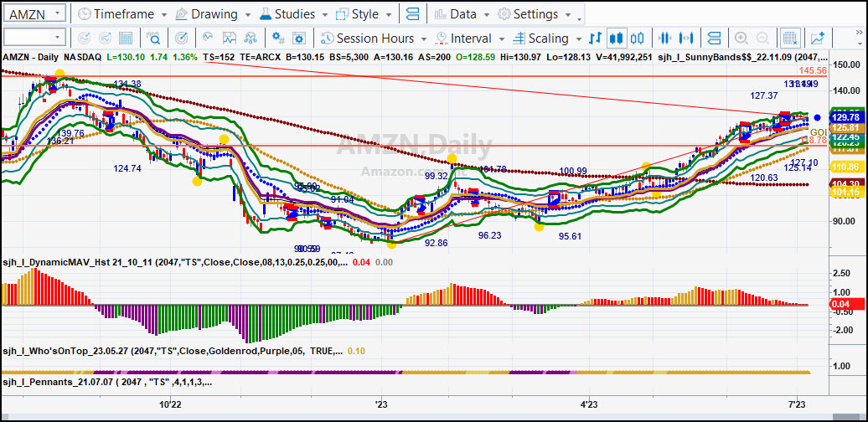Click the stacked-panels icon right of Style
This screenshot has width=868, height=422.
[x=412, y=14]
